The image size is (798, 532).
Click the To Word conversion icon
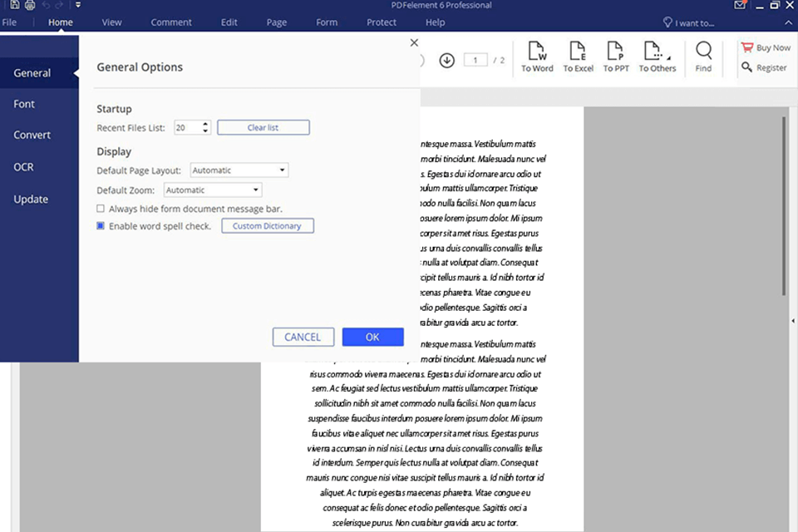coord(537,57)
